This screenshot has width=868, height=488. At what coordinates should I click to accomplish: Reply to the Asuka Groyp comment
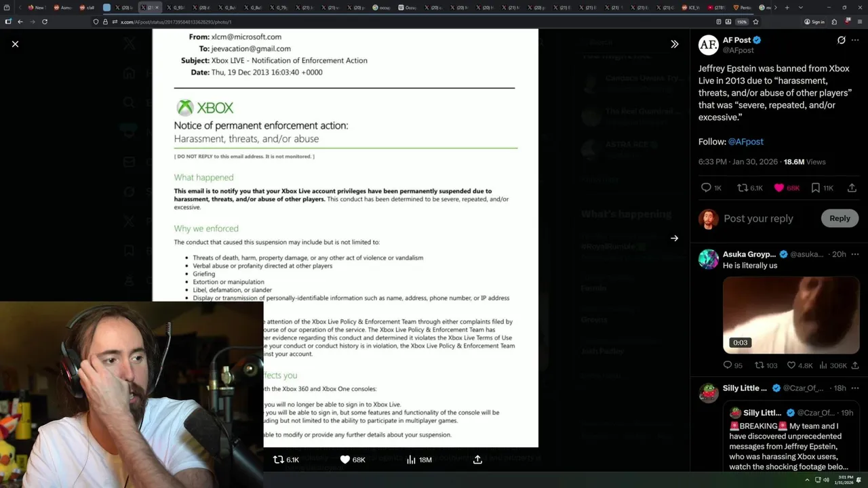(733, 365)
